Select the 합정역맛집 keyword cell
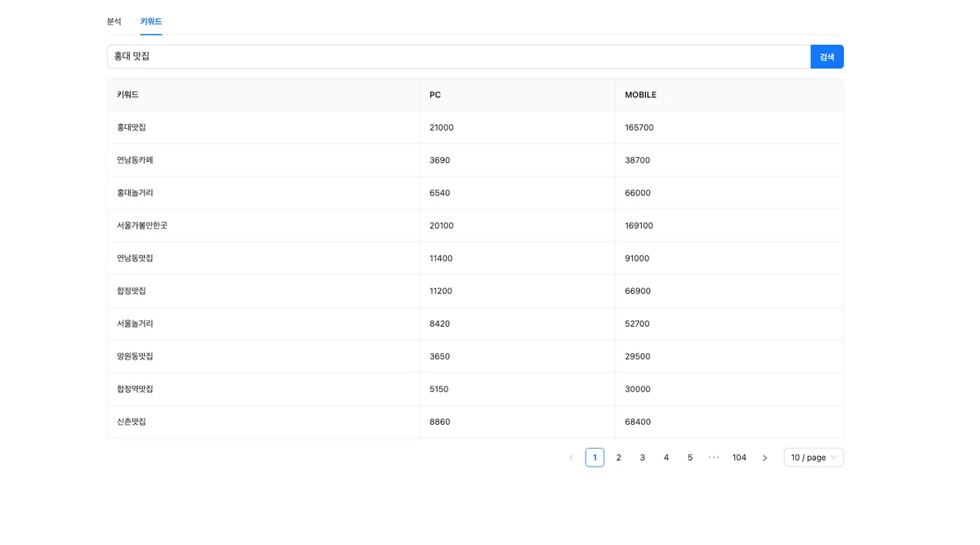The image size is (980, 545). tap(264, 389)
